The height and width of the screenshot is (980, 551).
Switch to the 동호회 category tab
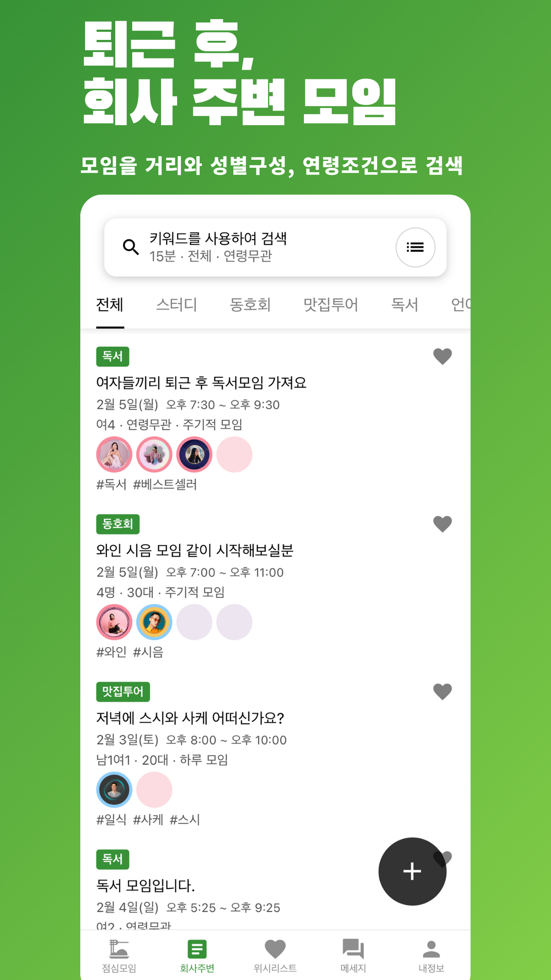(x=250, y=305)
